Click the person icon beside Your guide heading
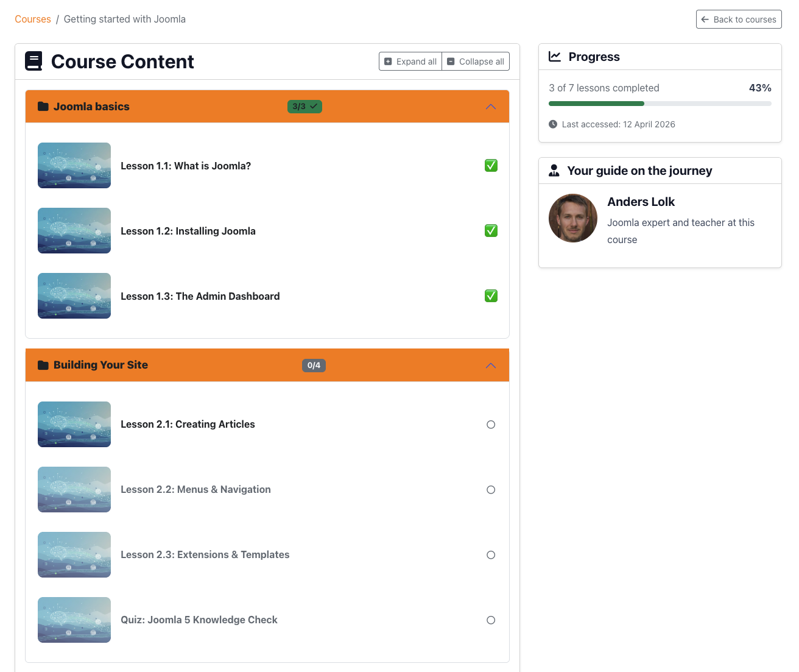The width and height of the screenshot is (799, 672). [554, 171]
